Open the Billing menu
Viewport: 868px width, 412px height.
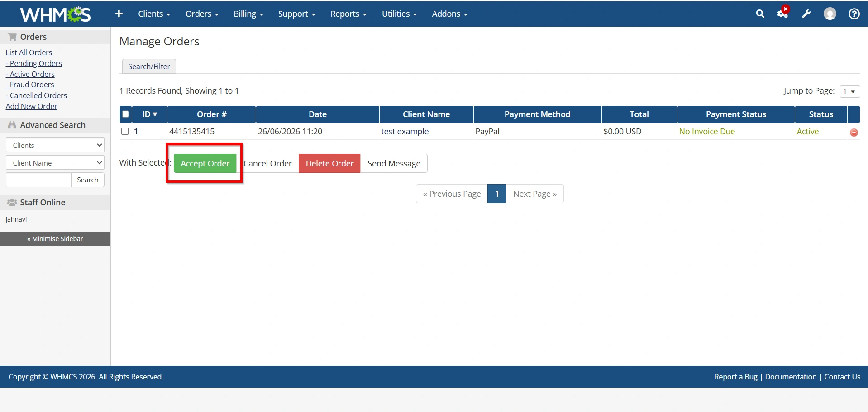pos(248,14)
